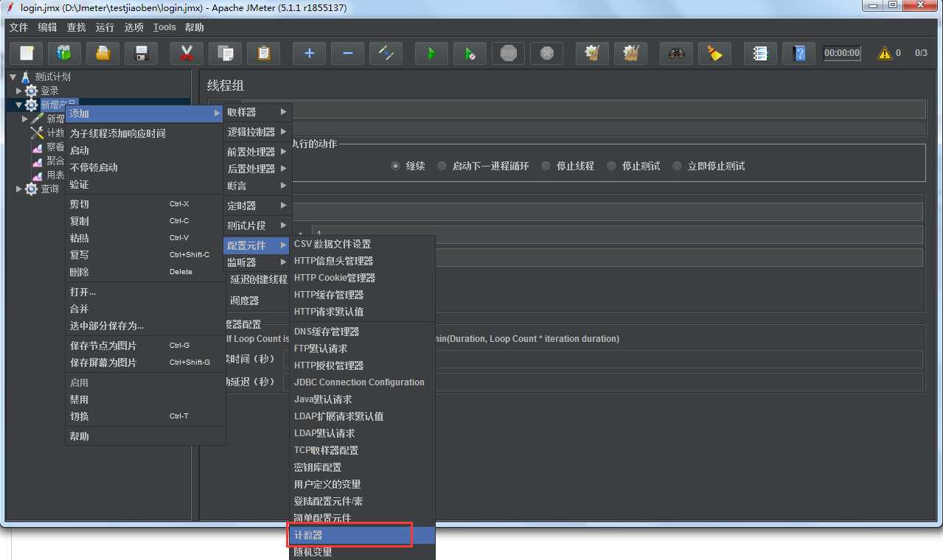Viewport: 943px width, 560px height.
Task: Click the Toggle enable/disable icon
Action: click(386, 53)
